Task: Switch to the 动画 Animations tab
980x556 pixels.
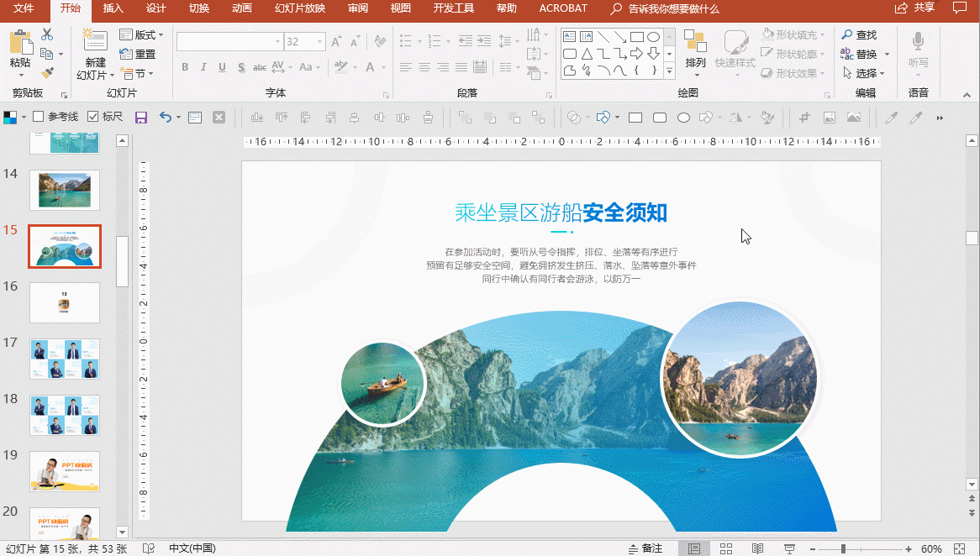Action: 242,8
